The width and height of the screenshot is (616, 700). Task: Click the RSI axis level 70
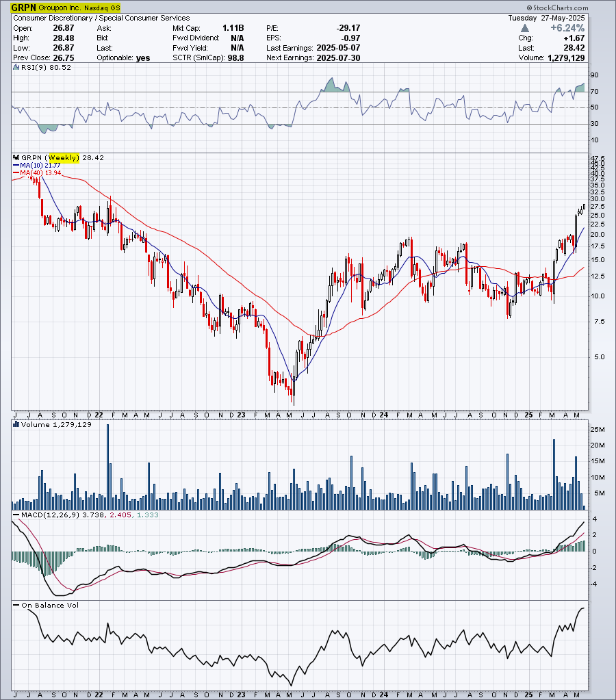pyautogui.click(x=594, y=92)
